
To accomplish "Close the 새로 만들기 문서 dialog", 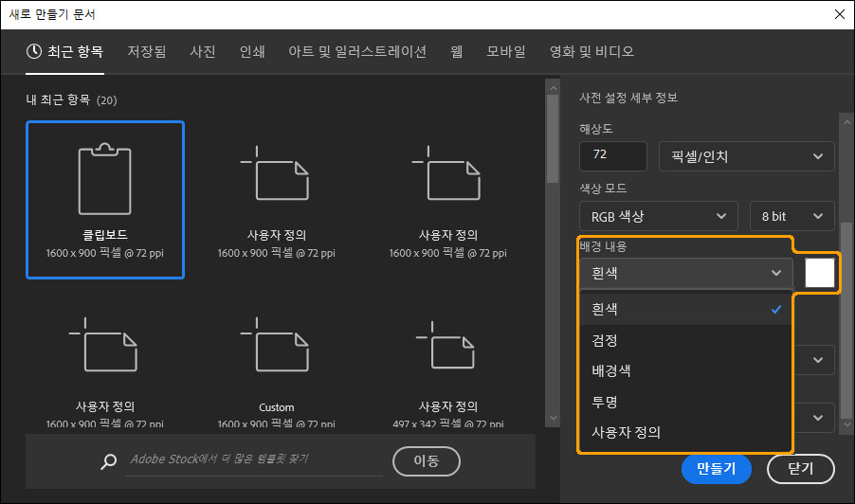I will 840,14.
